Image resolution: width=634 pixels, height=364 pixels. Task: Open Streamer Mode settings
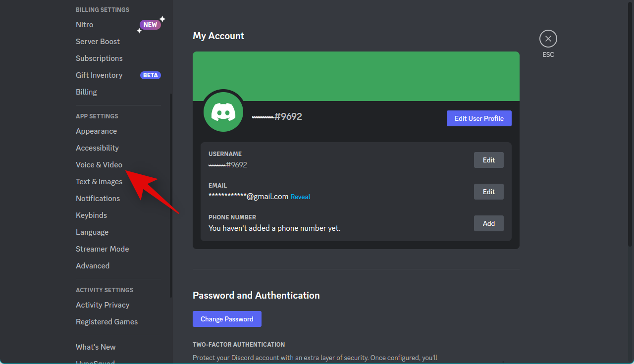(102, 249)
